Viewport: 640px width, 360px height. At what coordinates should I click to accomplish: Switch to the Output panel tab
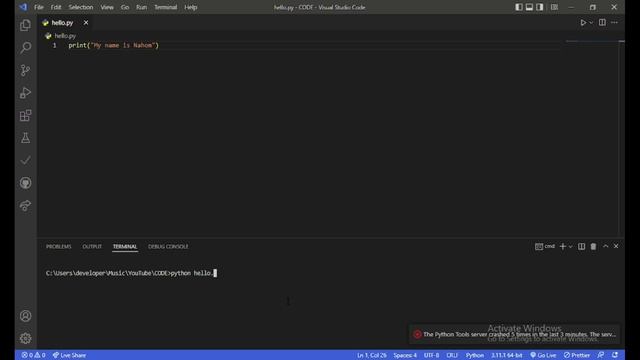tap(92, 247)
